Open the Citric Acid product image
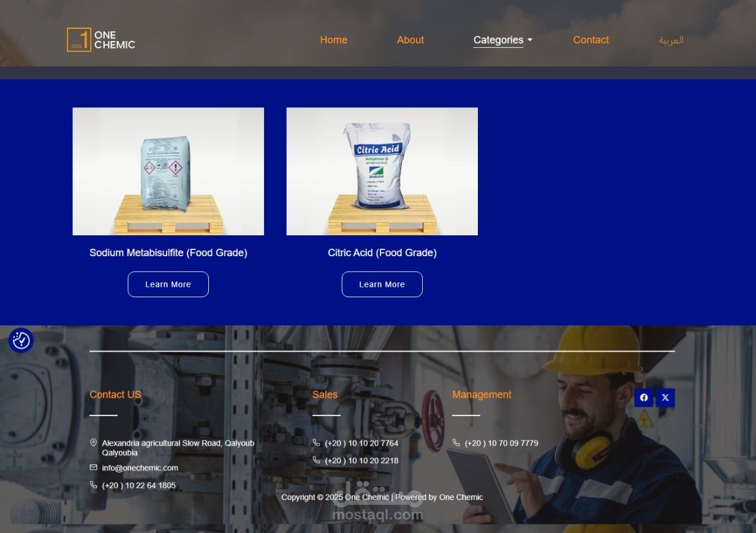The height and width of the screenshot is (533, 756). pyautogui.click(x=382, y=172)
